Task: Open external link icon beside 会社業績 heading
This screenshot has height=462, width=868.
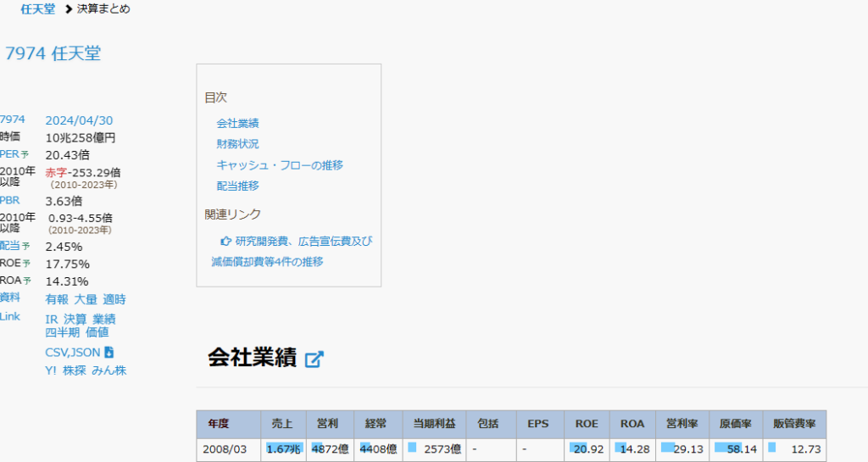Action: point(314,359)
